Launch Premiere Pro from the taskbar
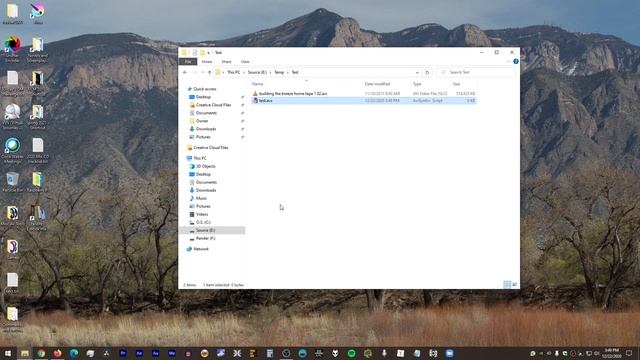 pos(123,353)
